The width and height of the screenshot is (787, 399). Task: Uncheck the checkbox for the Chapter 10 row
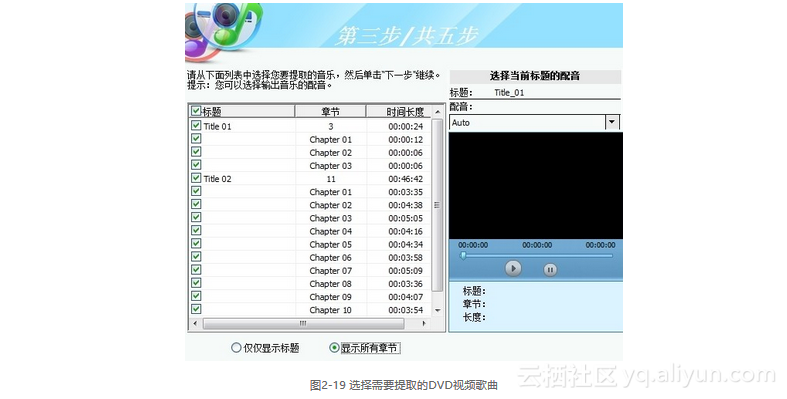(196, 309)
